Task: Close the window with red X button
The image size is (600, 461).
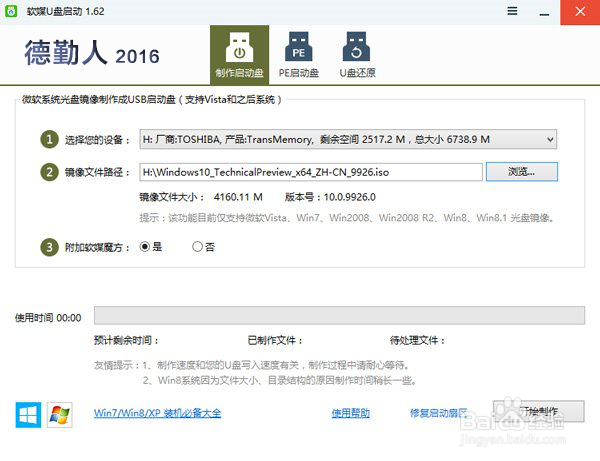Action: pyautogui.click(x=580, y=12)
